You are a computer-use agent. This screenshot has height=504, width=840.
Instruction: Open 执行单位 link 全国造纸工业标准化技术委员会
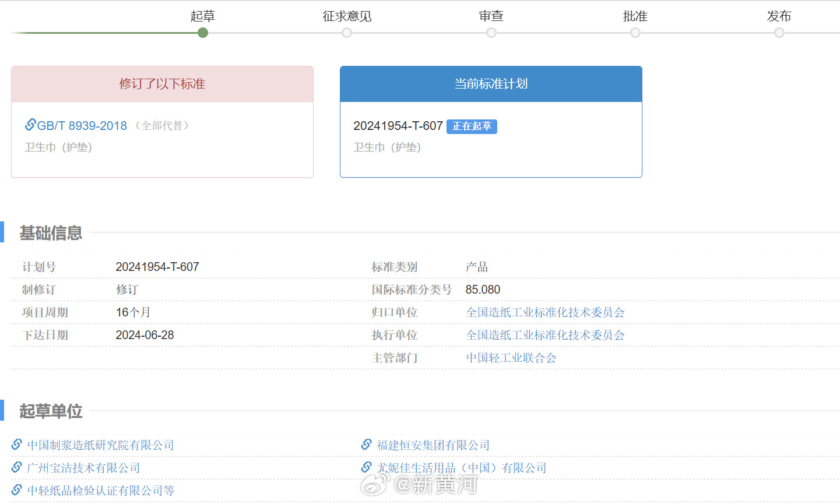545,335
